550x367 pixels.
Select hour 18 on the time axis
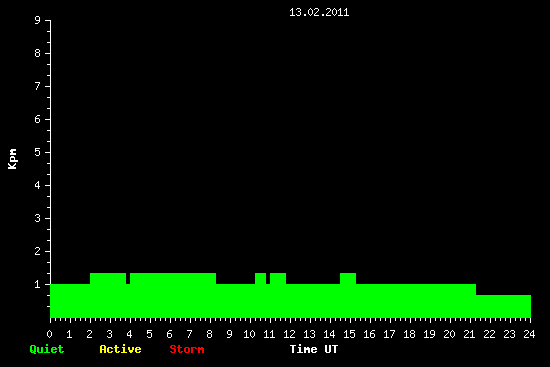pos(409,334)
